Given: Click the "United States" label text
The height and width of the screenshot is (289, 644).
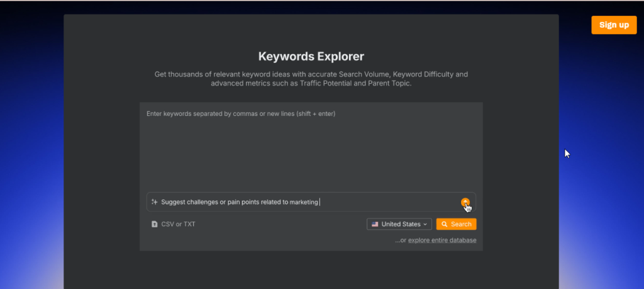Looking at the screenshot, I should [x=401, y=224].
